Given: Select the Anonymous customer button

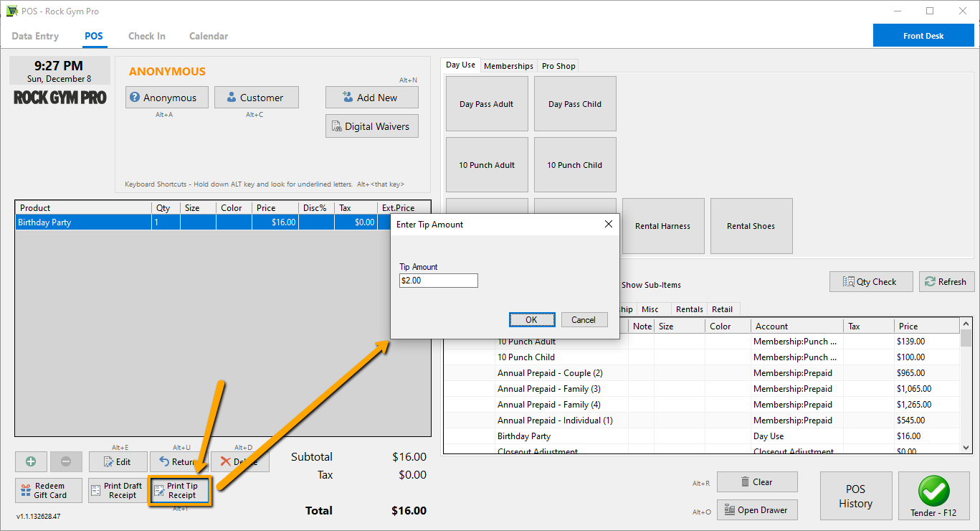Looking at the screenshot, I should [166, 98].
